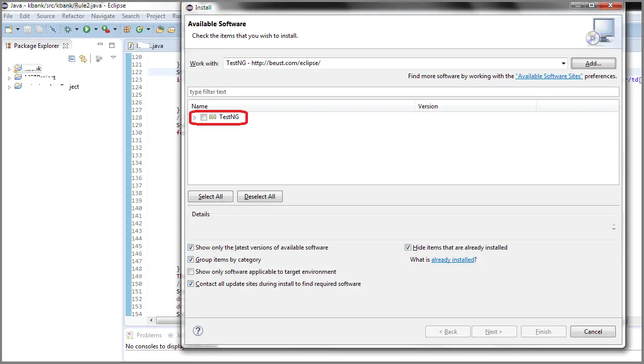This screenshot has width=644, height=364.
Task: Tick the TestNG checkbox
Action: 204,117
